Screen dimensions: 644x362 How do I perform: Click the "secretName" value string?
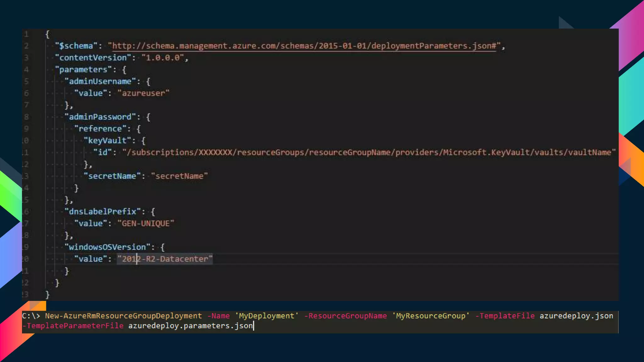[x=179, y=176]
